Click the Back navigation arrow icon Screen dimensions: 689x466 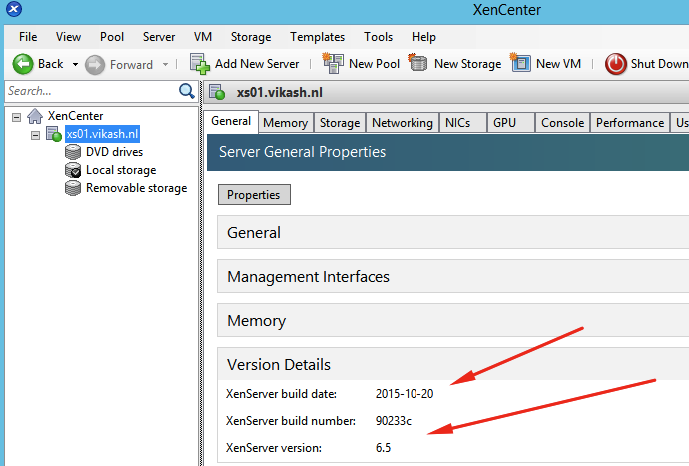click(22, 64)
